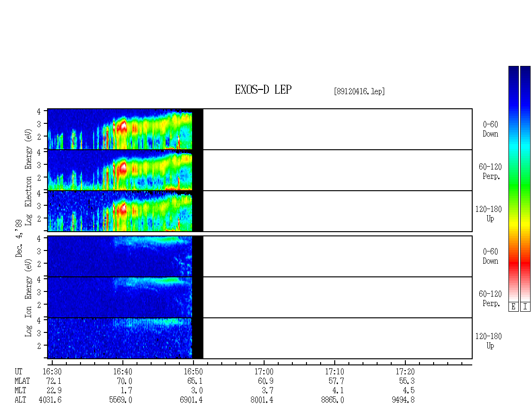Click the MLT value 4.5
The image size is (532, 412).
409,391
